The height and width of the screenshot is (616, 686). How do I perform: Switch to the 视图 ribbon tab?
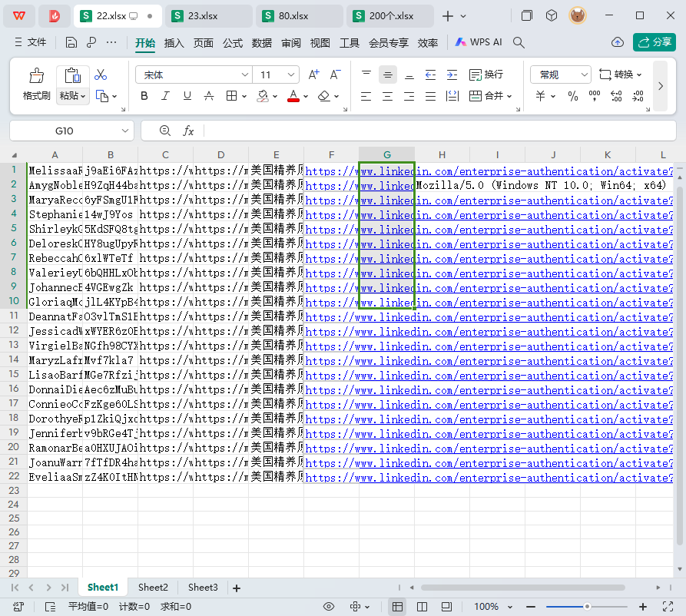point(320,43)
